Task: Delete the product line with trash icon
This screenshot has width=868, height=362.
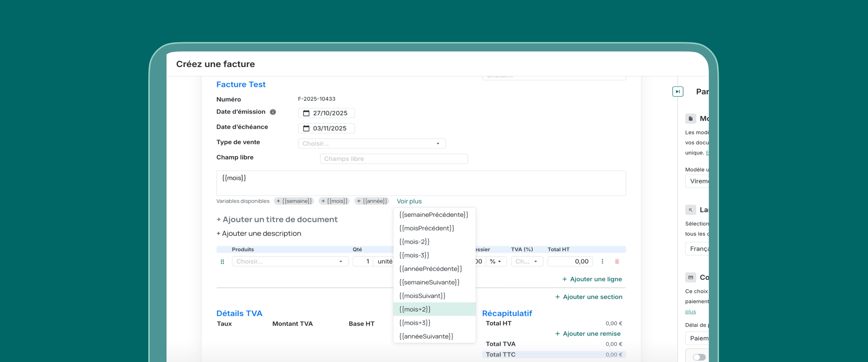Action: [617, 262]
